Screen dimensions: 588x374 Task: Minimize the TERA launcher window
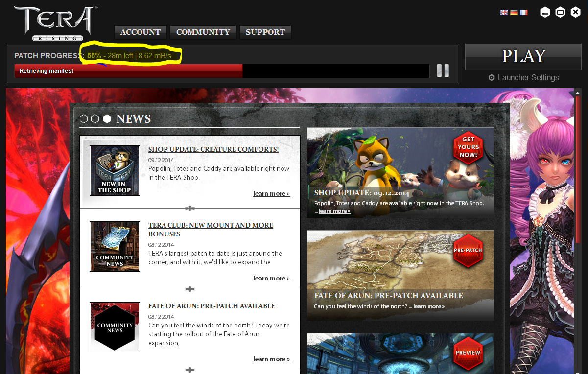(x=545, y=12)
